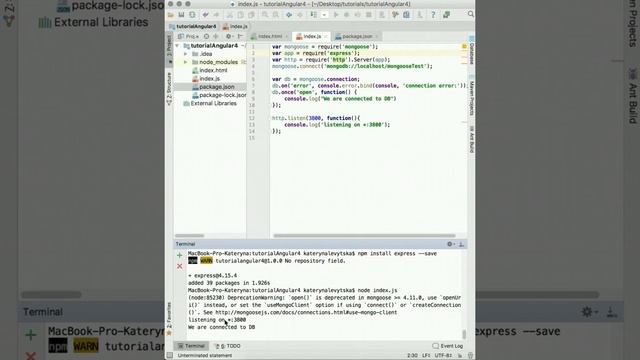
Task: Click the editor horizontal scrollbar
Action: click(364, 236)
